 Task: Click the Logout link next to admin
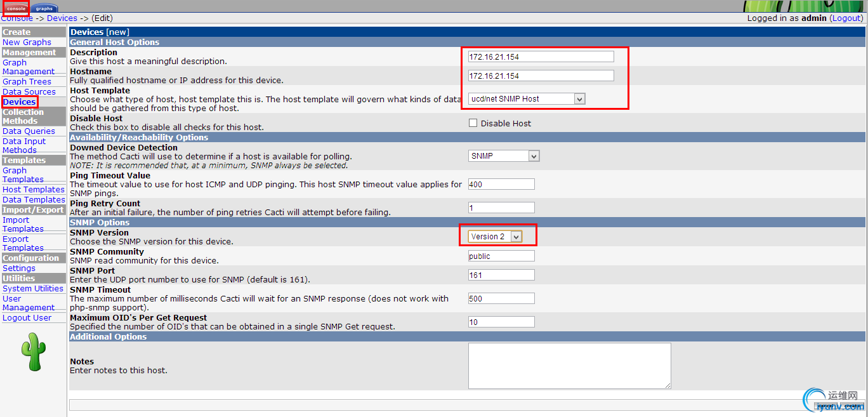[846, 18]
